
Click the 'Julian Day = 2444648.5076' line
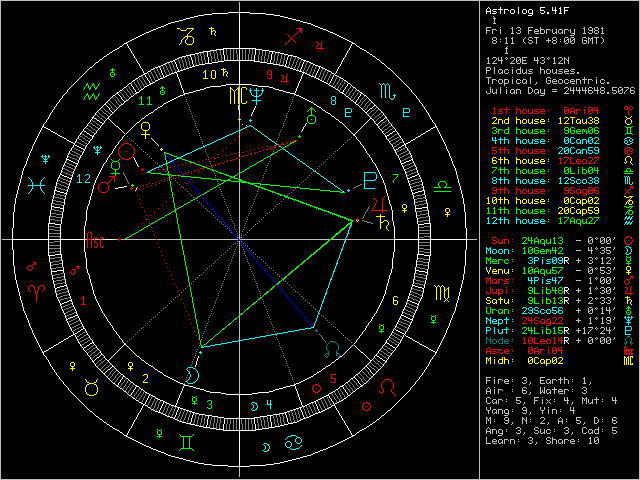click(560, 91)
